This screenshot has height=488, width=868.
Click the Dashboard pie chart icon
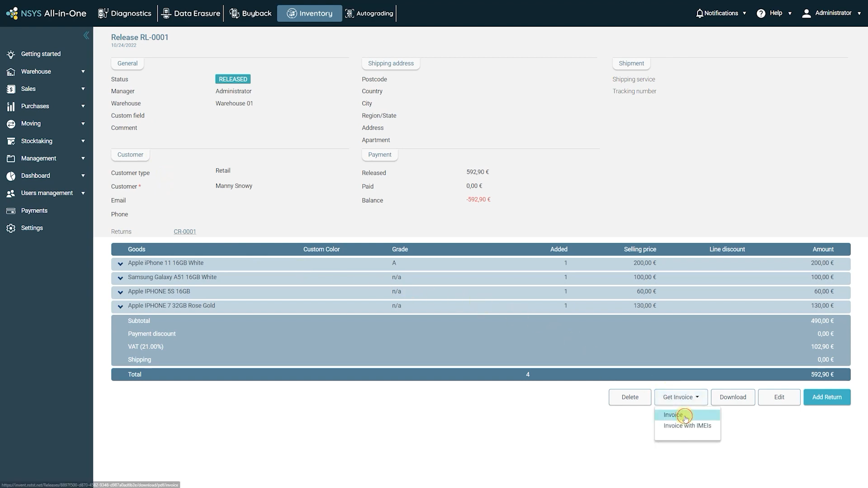[x=11, y=176]
